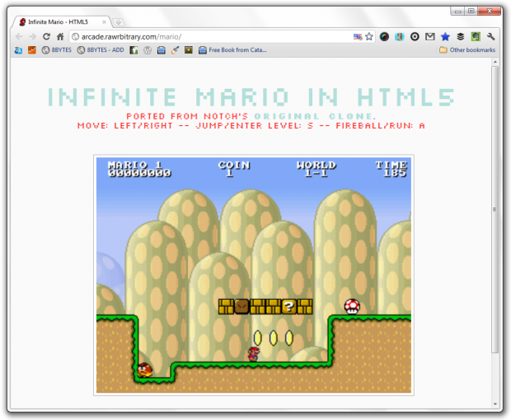Click the red mushroom in the game
Image resolution: width=511 pixels, height=420 pixels.
[x=352, y=306]
